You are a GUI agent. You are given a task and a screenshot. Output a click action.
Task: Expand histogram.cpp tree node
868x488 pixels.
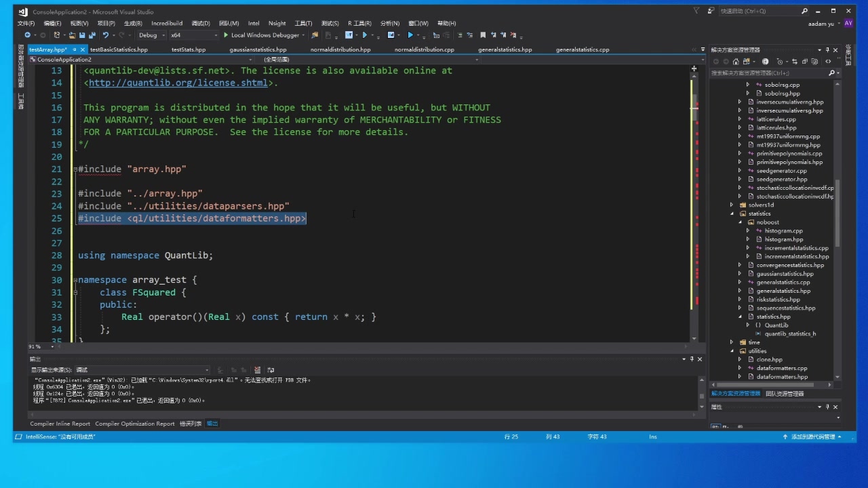coord(748,230)
